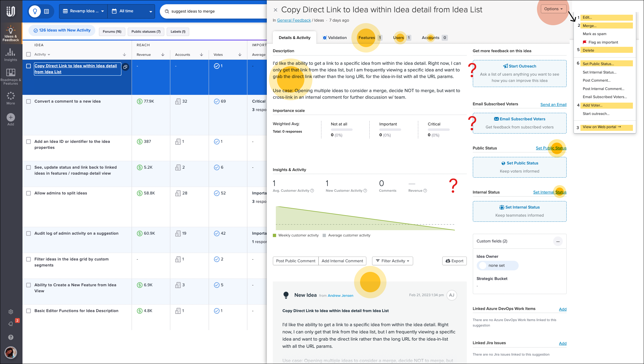Image resolution: width=644 pixels, height=364 pixels.
Task: Add a Linked Azure DevOps Work Item
Action: click(563, 309)
